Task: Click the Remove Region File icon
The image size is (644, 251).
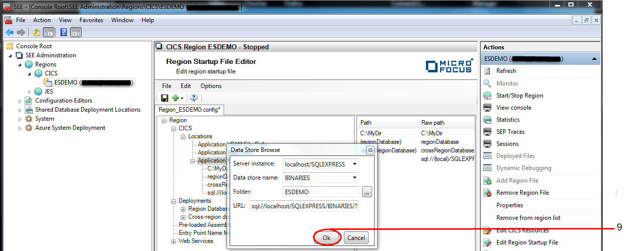Action: [487, 193]
